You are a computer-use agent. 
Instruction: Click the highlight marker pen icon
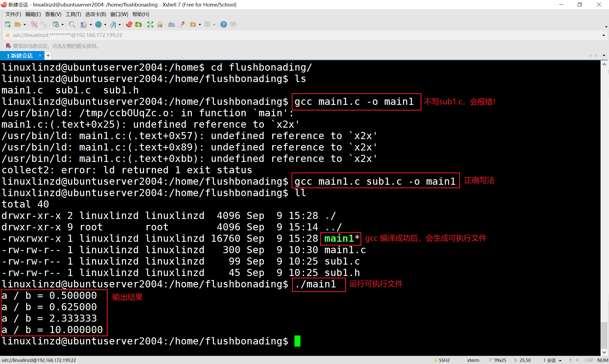(181, 25)
